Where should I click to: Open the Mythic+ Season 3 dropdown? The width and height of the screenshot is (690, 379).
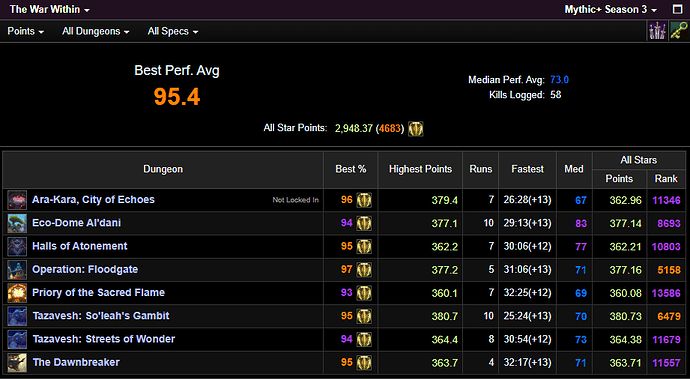610,9
